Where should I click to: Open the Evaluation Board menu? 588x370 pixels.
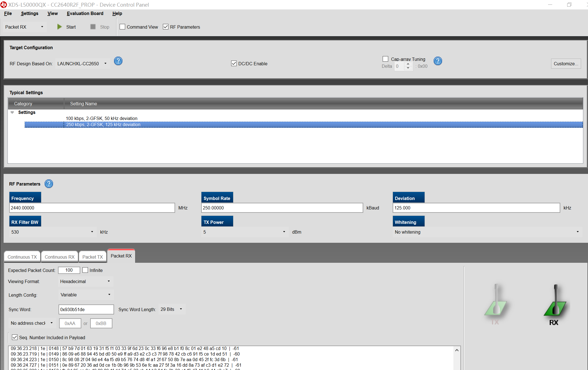[x=85, y=13]
